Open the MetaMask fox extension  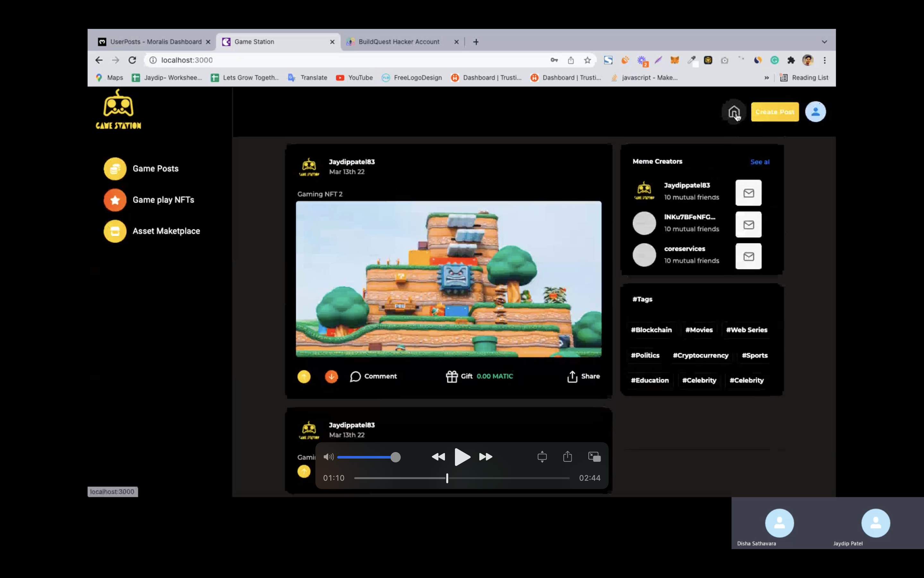675,60
